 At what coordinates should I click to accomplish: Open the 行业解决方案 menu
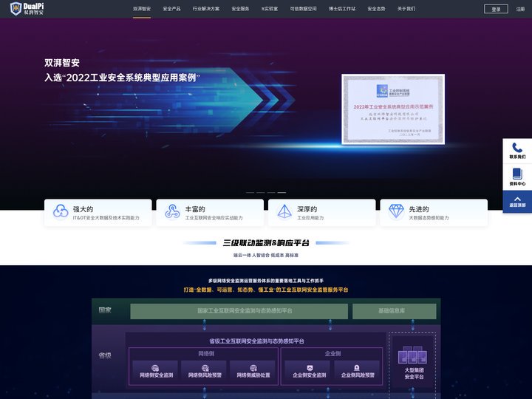206,9
